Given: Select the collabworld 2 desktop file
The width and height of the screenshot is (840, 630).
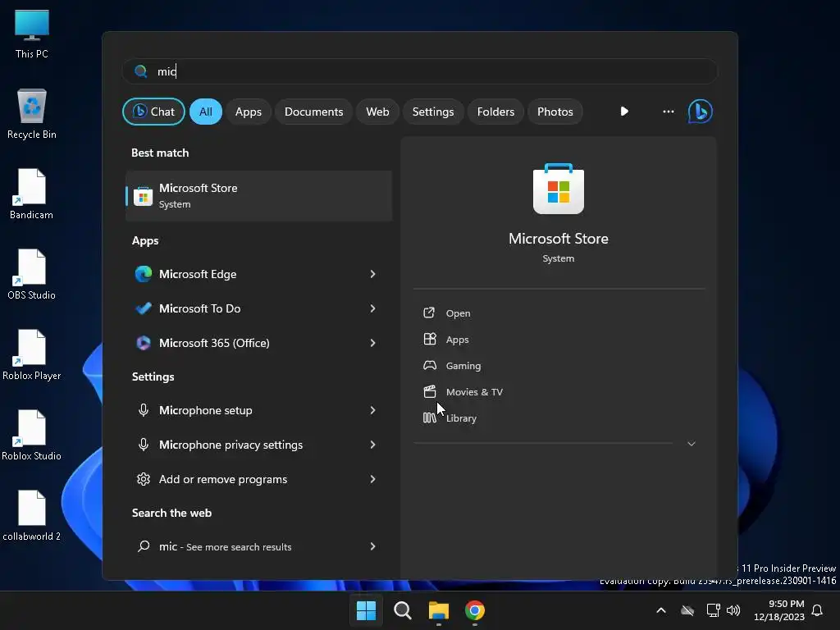Looking at the screenshot, I should [x=32, y=515].
